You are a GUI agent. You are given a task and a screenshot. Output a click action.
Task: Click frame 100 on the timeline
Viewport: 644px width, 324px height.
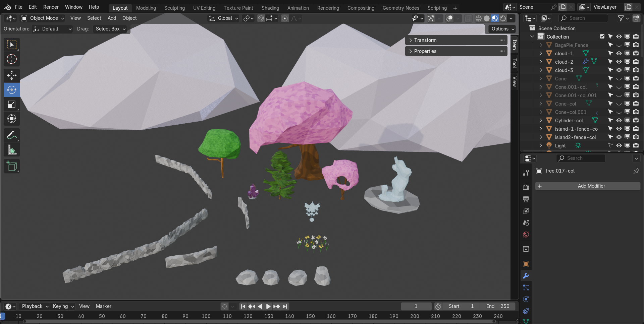point(206,316)
